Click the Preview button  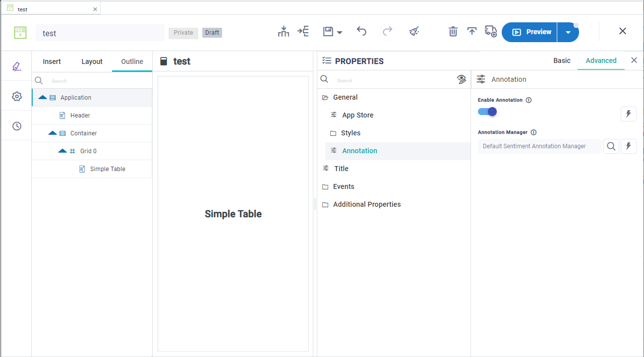pos(529,32)
